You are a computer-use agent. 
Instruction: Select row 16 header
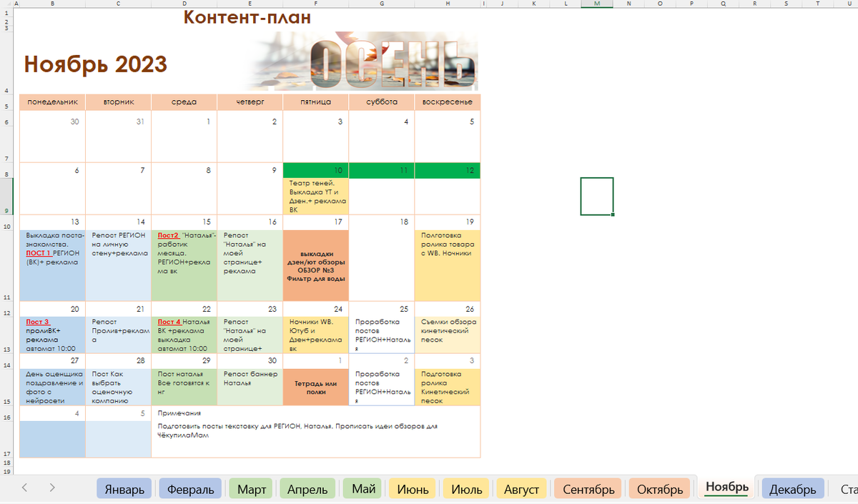(6, 414)
